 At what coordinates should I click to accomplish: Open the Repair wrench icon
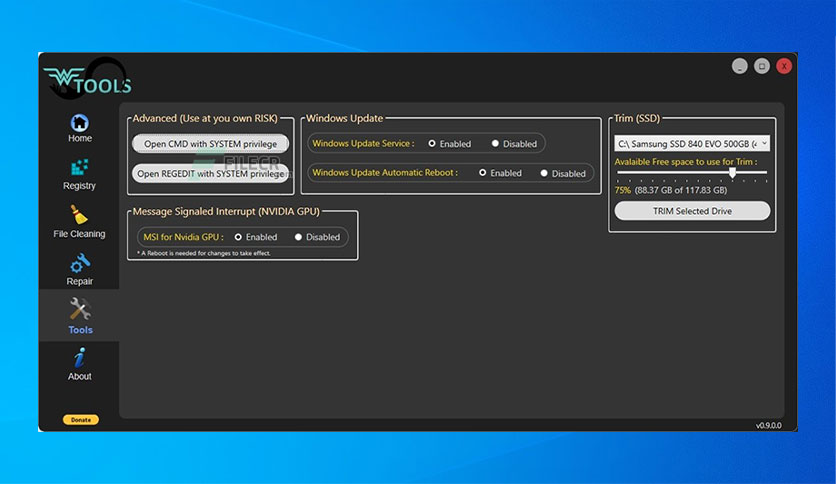80,263
